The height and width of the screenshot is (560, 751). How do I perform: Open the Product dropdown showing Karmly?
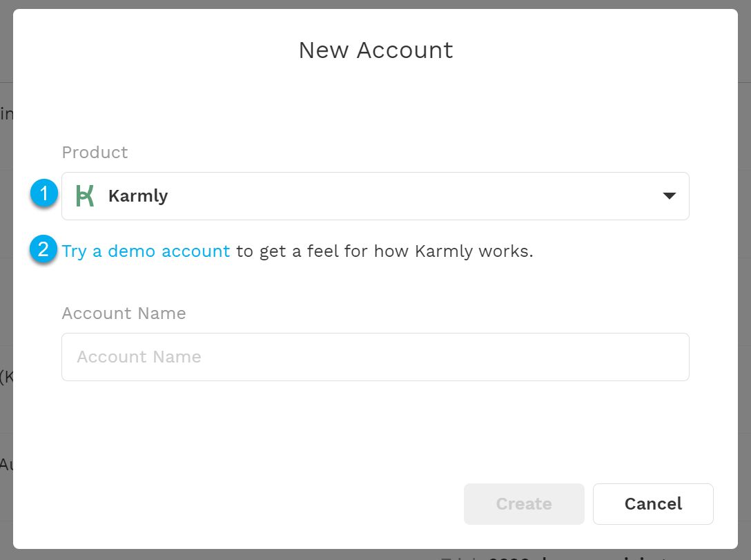tap(375, 196)
